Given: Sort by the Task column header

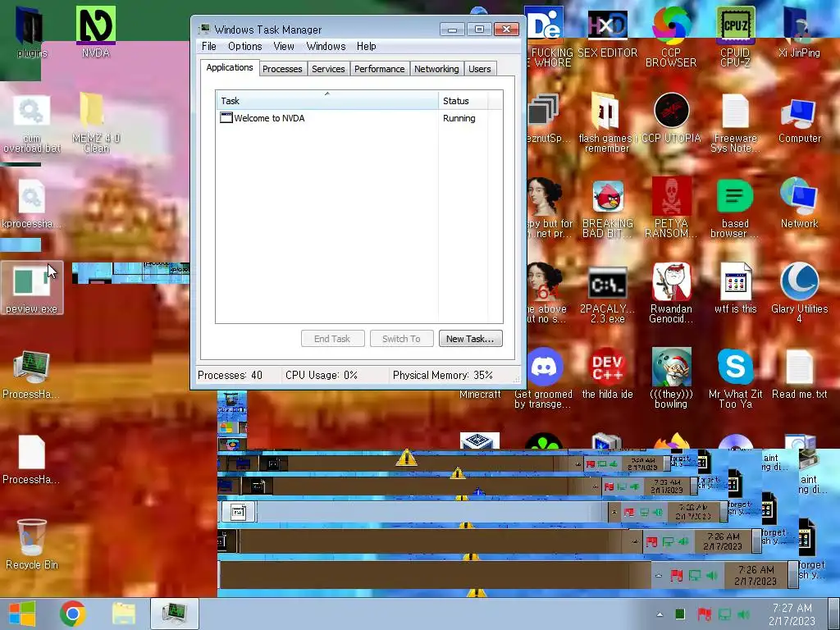Looking at the screenshot, I should tap(326, 101).
